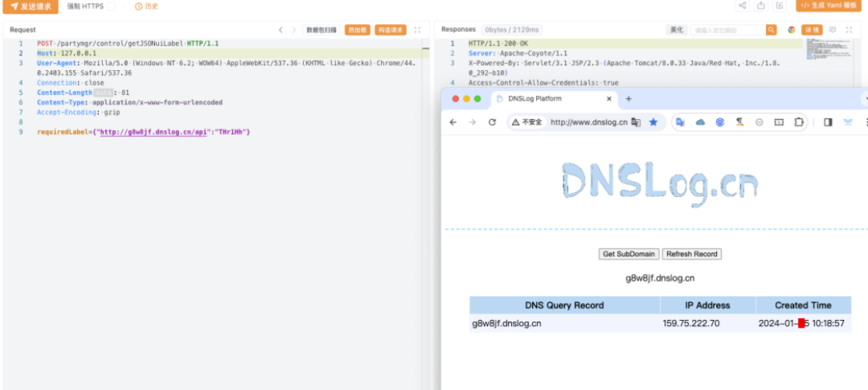The height and width of the screenshot is (390, 868).
Task: Click the DNS Query Record column header
Action: (565, 305)
